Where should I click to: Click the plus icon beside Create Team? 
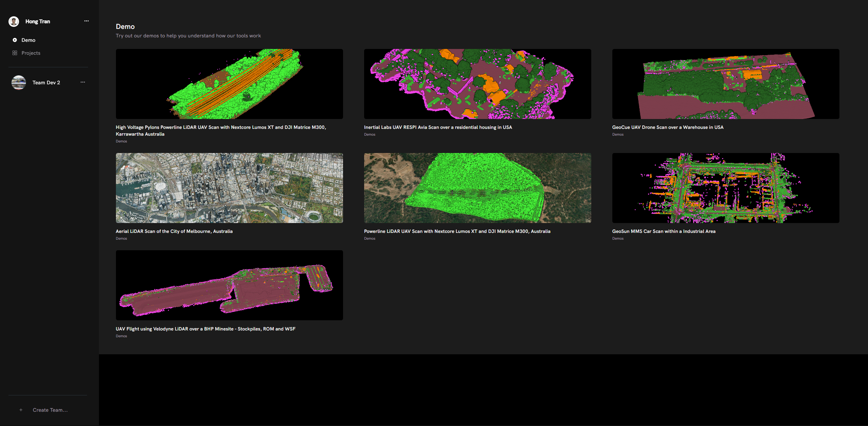point(21,410)
